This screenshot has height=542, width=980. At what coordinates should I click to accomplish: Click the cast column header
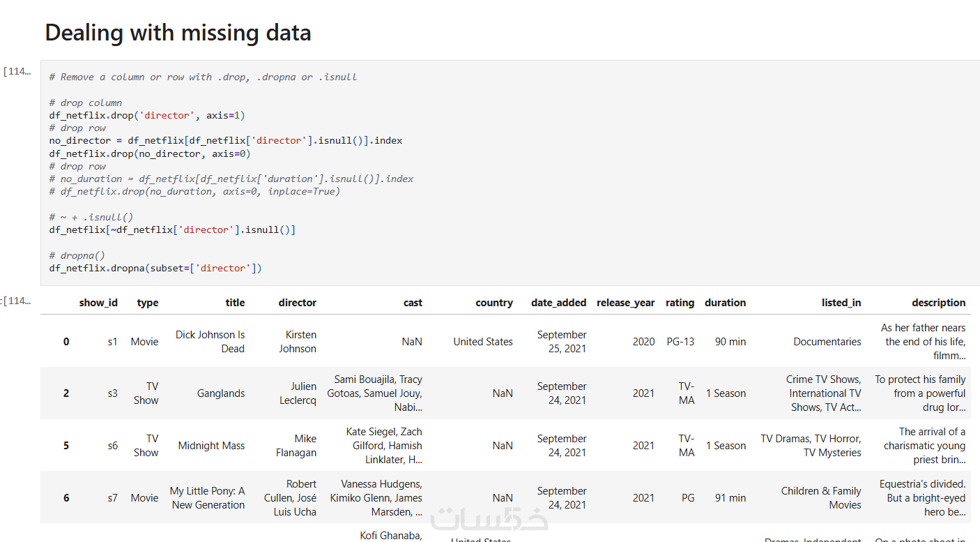tap(413, 303)
